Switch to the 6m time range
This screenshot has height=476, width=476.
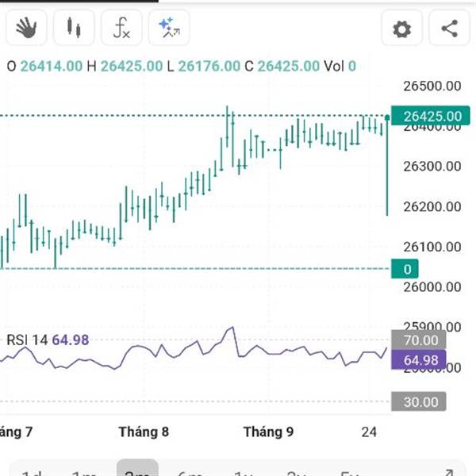(190, 473)
